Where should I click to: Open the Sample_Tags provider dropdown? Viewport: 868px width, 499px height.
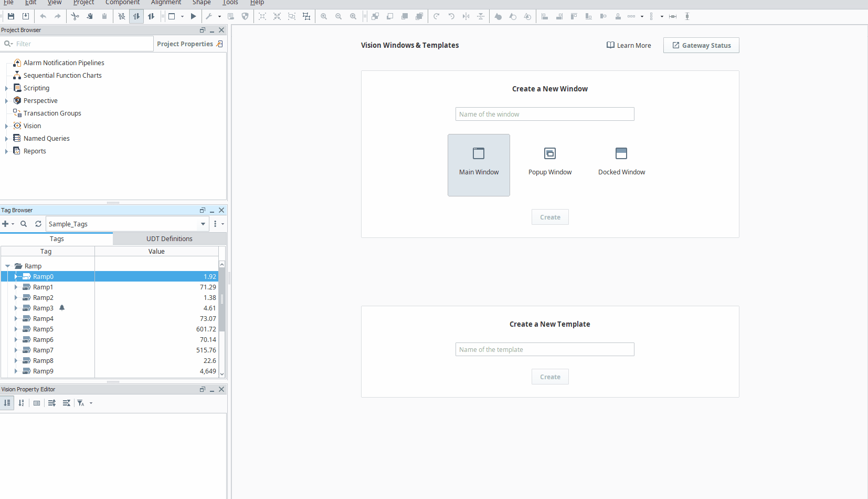coord(203,224)
